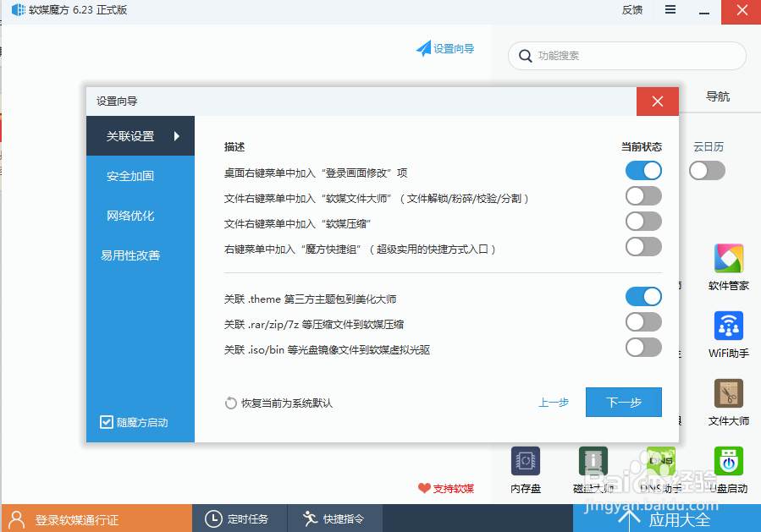This screenshot has width=761, height=532.
Task: Enable .iso/bin association switch
Action: click(x=643, y=348)
